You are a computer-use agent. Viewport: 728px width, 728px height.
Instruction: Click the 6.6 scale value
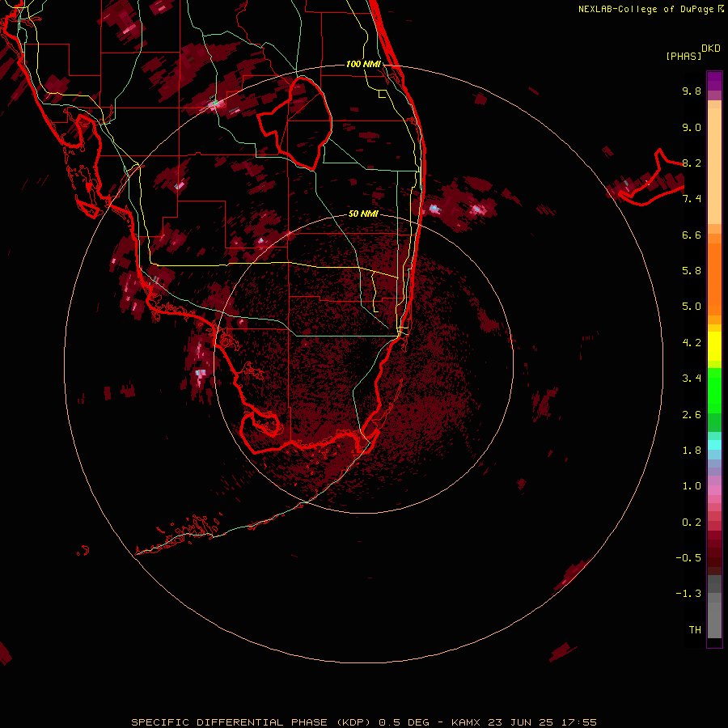pos(692,235)
